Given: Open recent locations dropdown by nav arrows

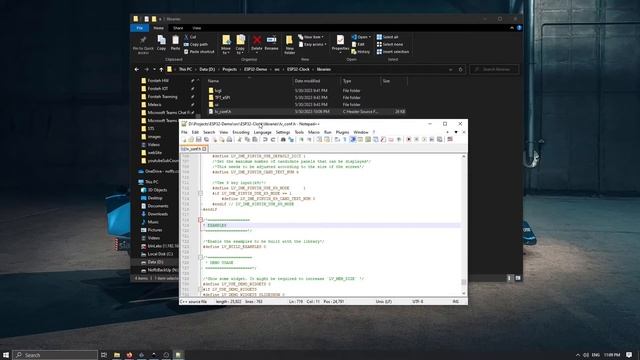Looking at the screenshot, I should (154, 69).
